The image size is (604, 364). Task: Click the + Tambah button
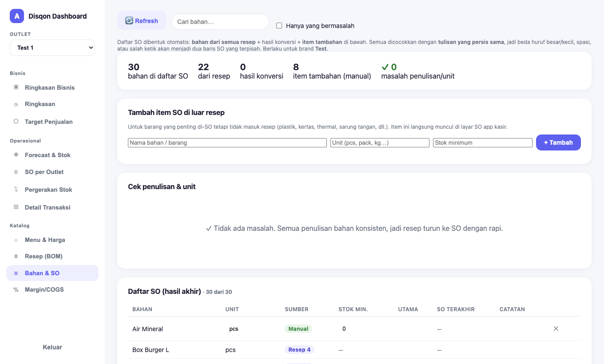[558, 142]
